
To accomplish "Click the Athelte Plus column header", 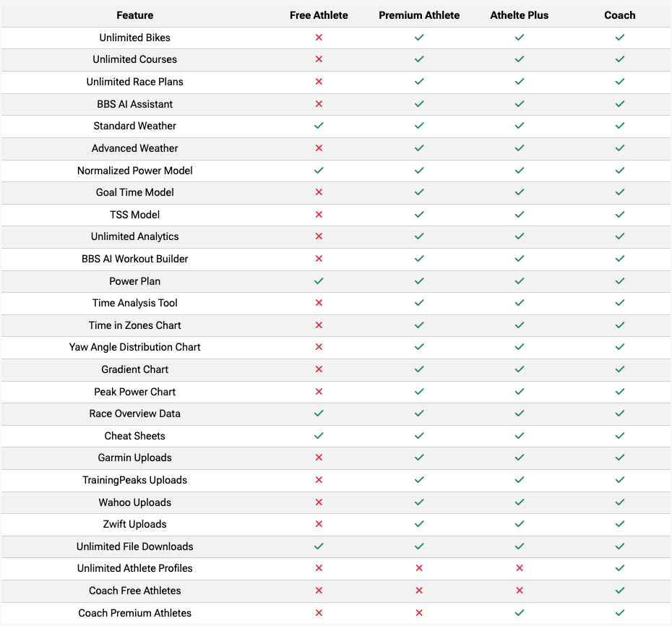I will click(x=519, y=15).
